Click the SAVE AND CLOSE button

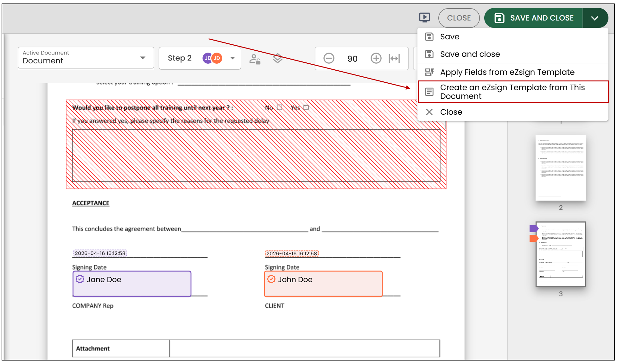tap(534, 18)
